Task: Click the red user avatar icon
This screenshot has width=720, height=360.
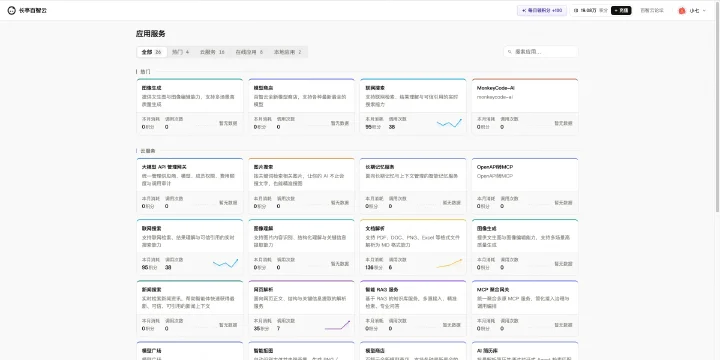Action: (682, 11)
